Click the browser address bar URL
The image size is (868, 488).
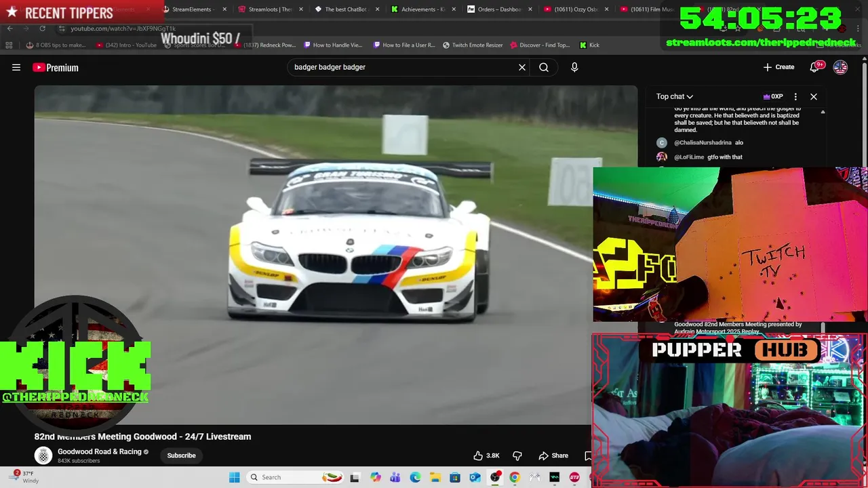123,28
